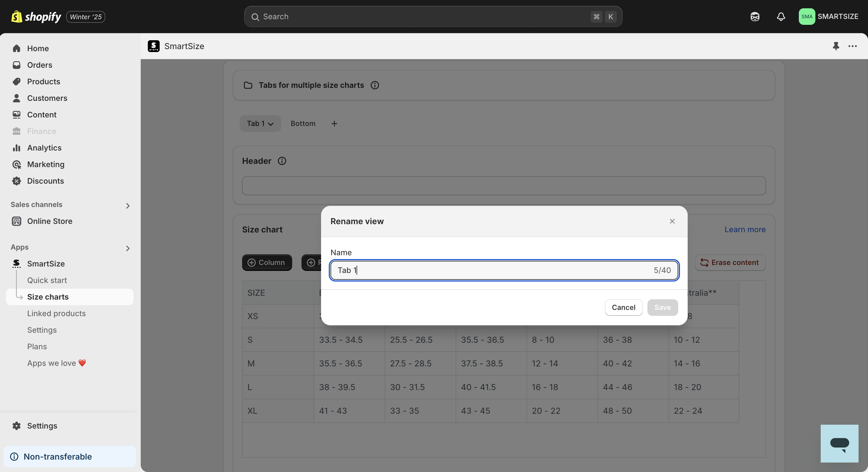Click the Cancel button in dialog
This screenshot has height=472, width=868.
624,308
